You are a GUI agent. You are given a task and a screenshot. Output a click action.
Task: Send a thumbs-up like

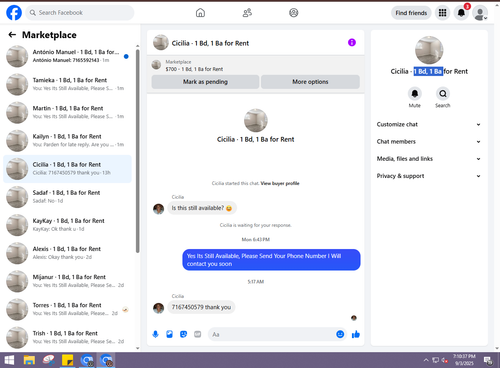[x=356, y=334]
